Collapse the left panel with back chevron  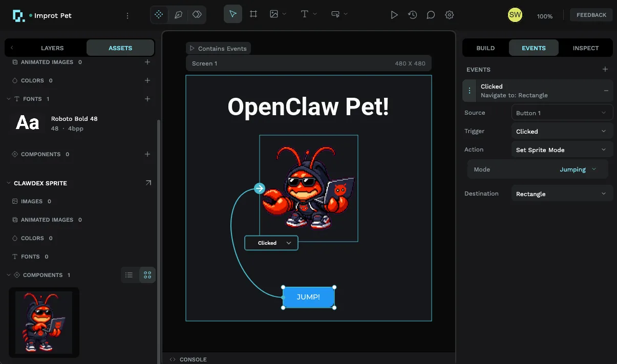tap(12, 48)
